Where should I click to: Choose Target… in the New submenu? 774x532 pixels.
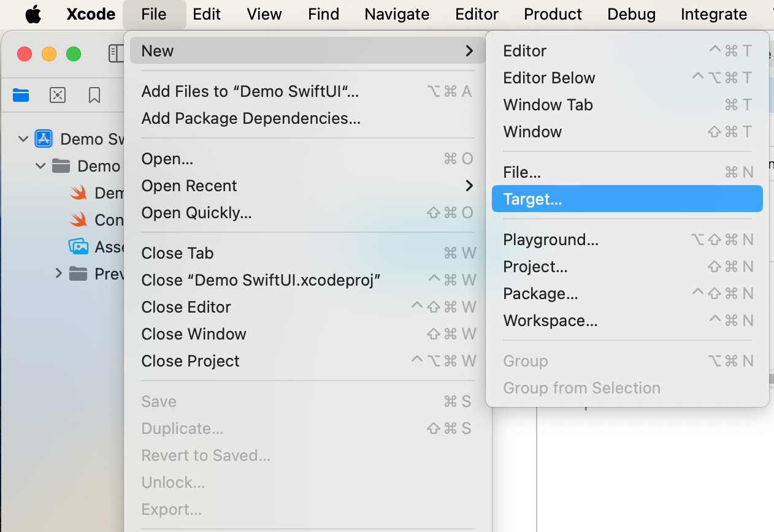(x=627, y=199)
